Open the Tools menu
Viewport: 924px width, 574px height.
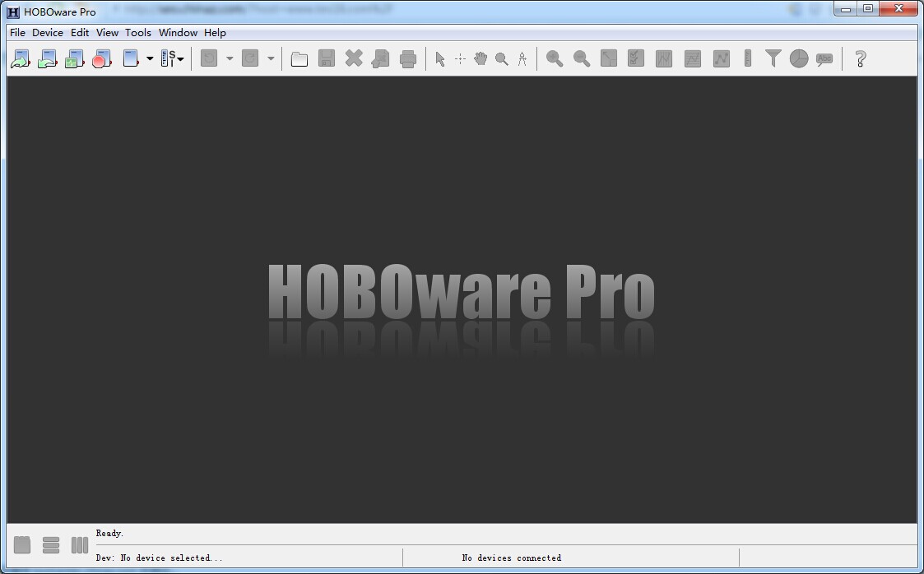(138, 33)
